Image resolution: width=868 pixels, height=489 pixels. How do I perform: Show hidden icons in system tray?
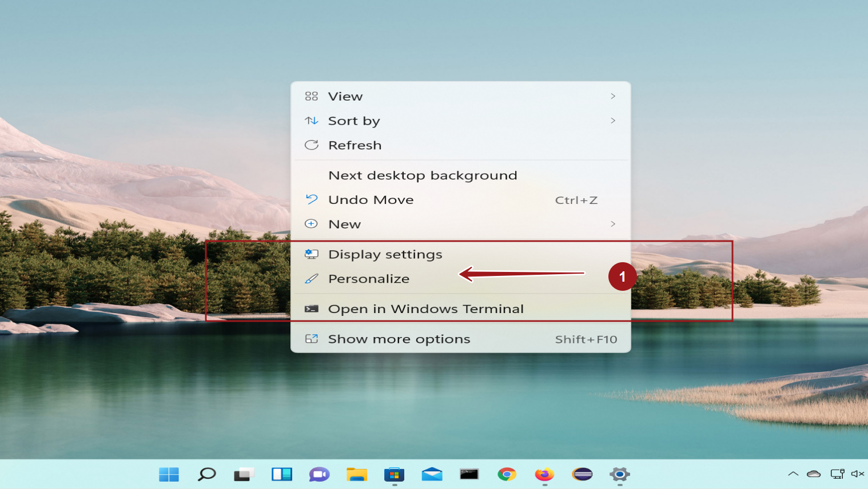(793, 474)
